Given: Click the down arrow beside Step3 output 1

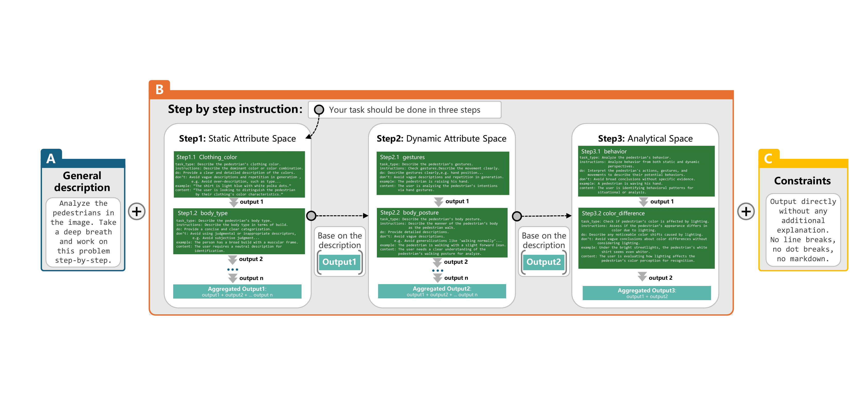Looking at the screenshot, I should coord(643,202).
